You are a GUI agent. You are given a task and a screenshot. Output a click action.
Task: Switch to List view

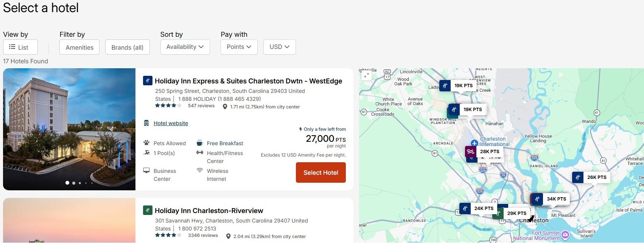coord(20,47)
